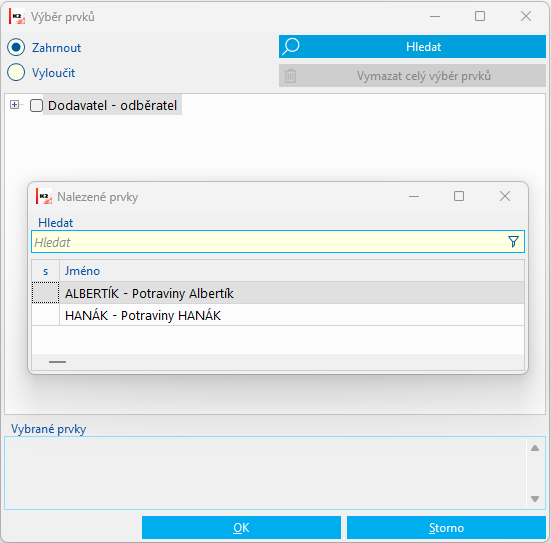Click the filter funnel icon in search field
Screen dimensions: 551x543
pos(513,242)
